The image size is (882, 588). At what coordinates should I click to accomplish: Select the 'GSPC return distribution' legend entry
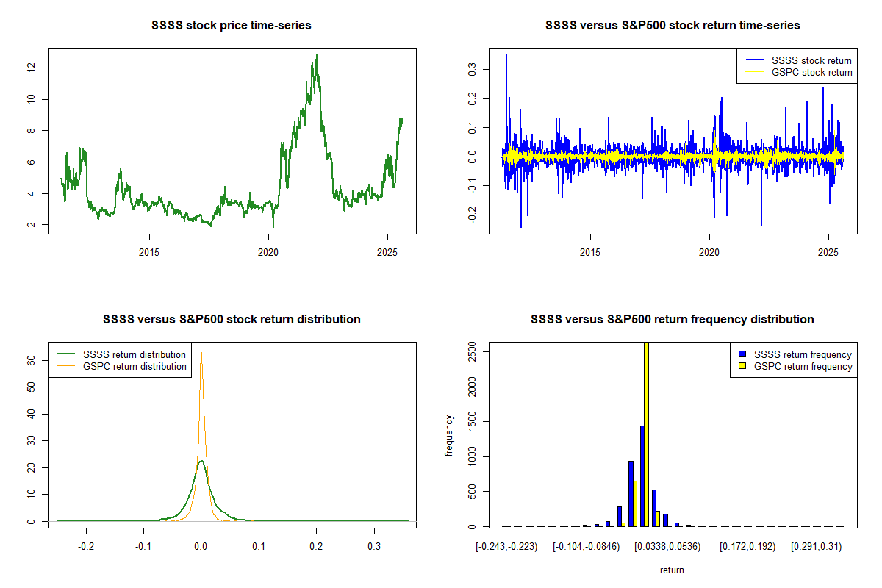135,366
